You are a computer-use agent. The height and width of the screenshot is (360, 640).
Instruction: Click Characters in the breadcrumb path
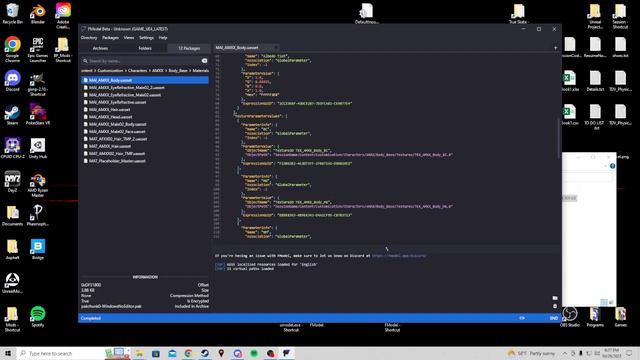tap(138, 71)
